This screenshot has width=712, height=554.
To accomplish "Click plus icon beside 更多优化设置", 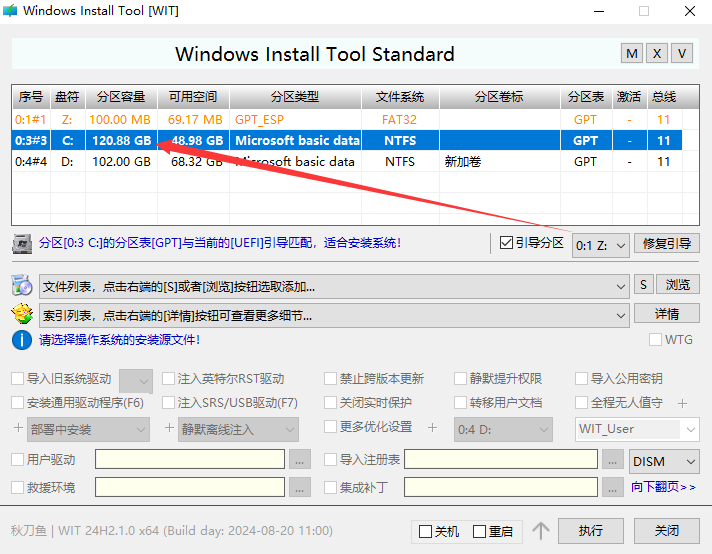I will [432, 427].
